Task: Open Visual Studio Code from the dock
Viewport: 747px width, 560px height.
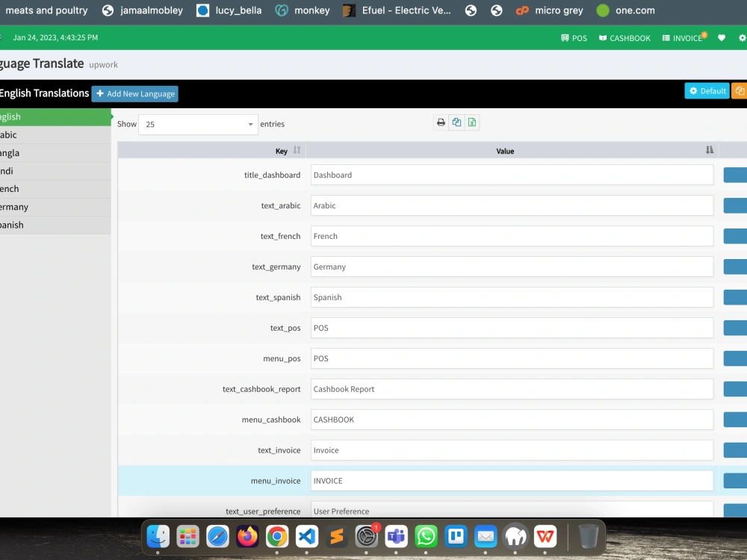Action: pos(307,537)
